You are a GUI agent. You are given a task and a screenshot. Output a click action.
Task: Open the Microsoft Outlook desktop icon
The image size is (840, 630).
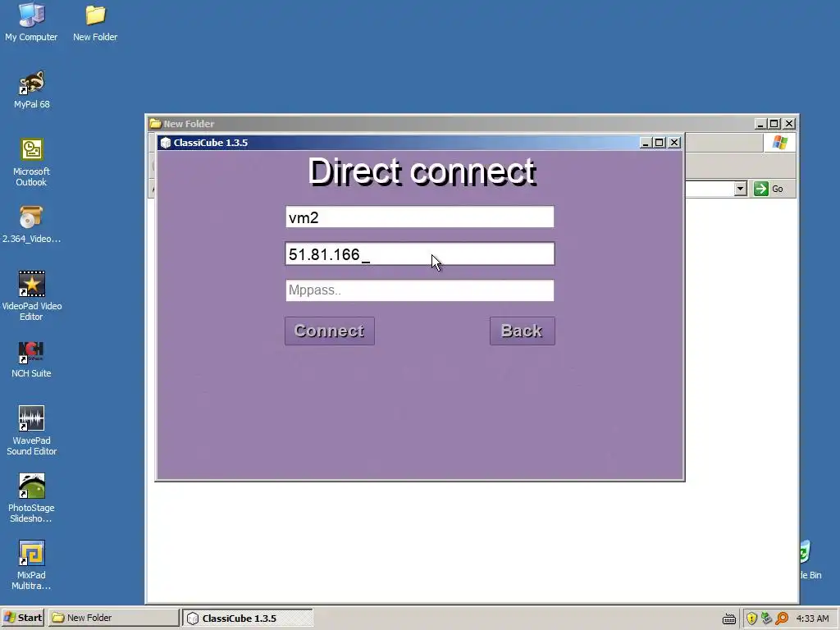tap(32, 162)
